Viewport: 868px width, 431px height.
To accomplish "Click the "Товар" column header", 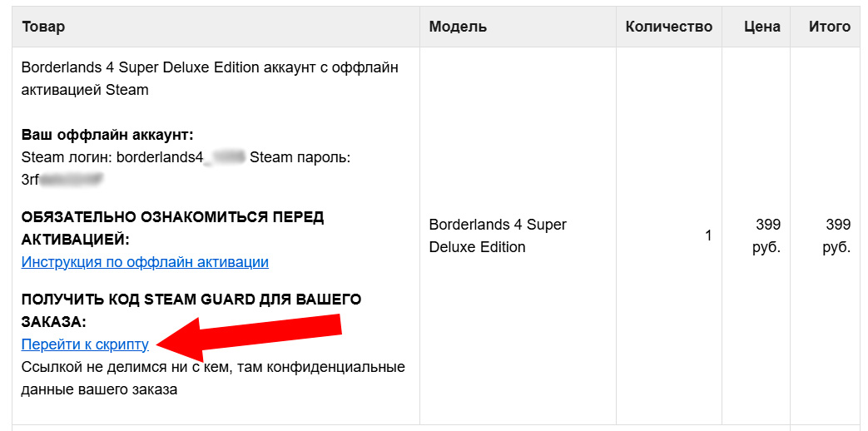I will point(43,27).
